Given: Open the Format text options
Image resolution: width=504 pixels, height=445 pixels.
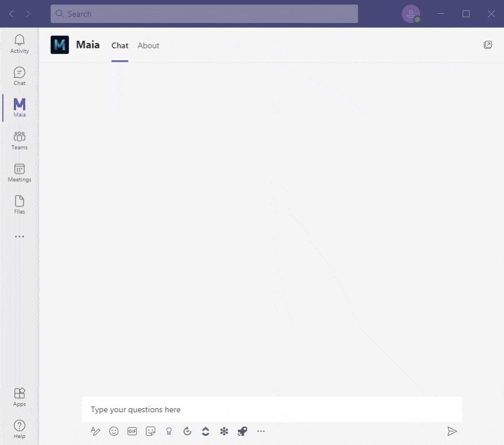Looking at the screenshot, I should (x=95, y=431).
